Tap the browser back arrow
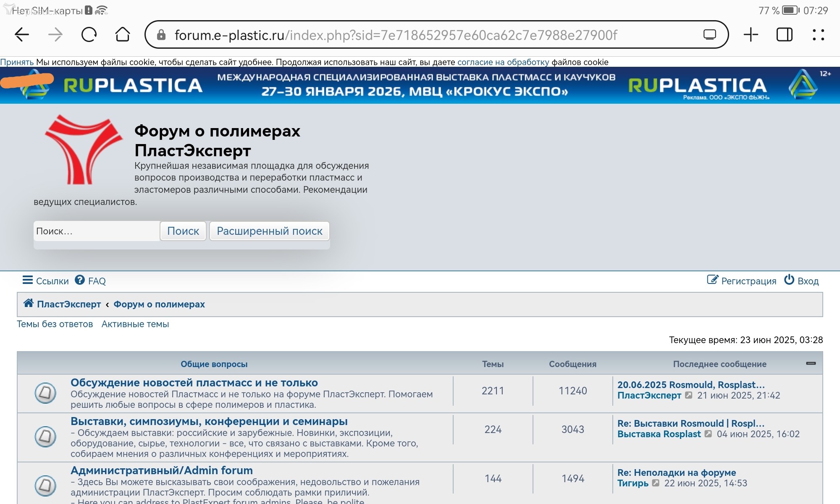Viewport: 840px width, 504px height. (x=22, y=34)
